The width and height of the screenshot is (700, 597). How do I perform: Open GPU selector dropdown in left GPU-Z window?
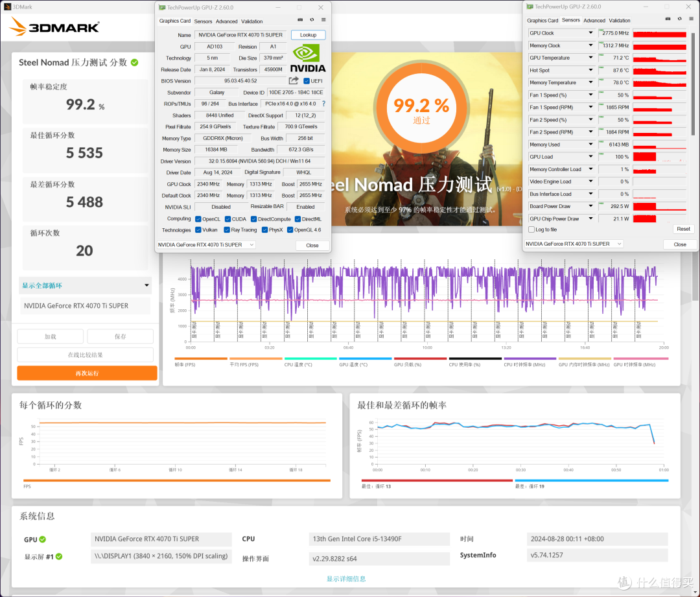click(206, 244)
